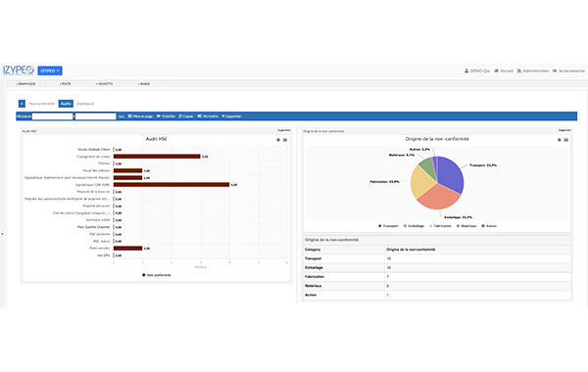
Task: Toggle Non conformité series in bar legend
Action: pyautogui.click(x=156, y=275)
